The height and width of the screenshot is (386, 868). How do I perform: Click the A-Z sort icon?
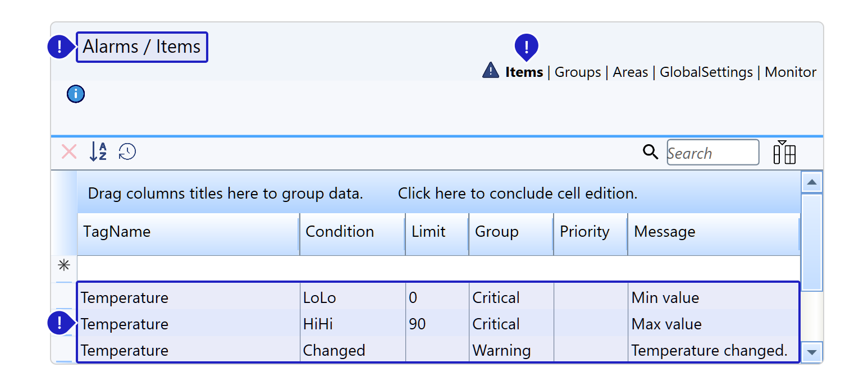point(98,151)
